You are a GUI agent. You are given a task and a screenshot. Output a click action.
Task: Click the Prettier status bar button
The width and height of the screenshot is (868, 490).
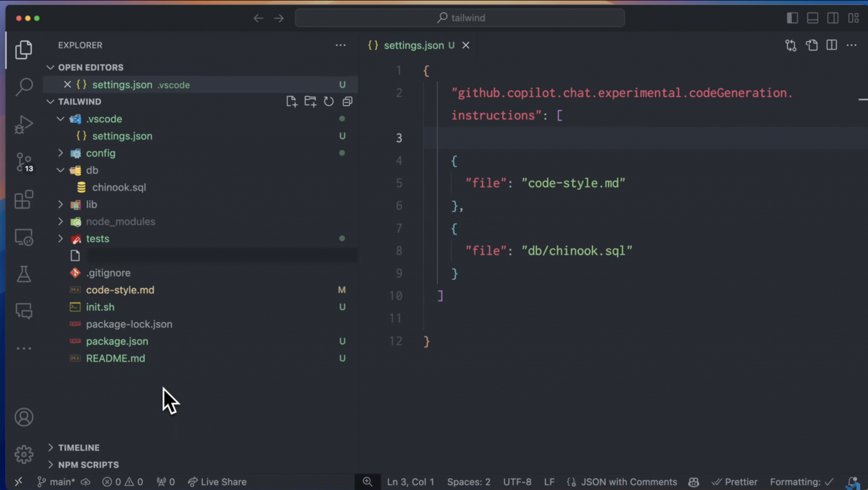(735, 482)
